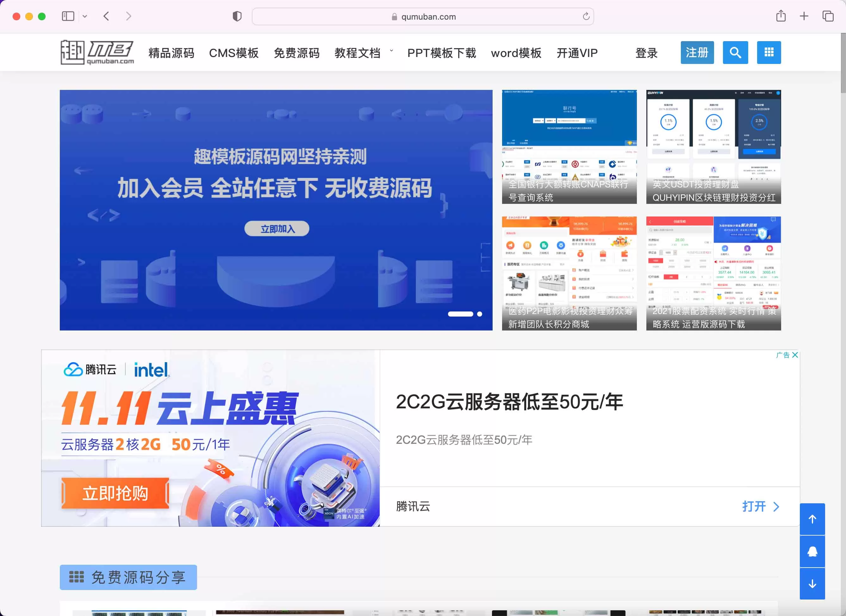Click the VIP membership icon

click(577, 53)
